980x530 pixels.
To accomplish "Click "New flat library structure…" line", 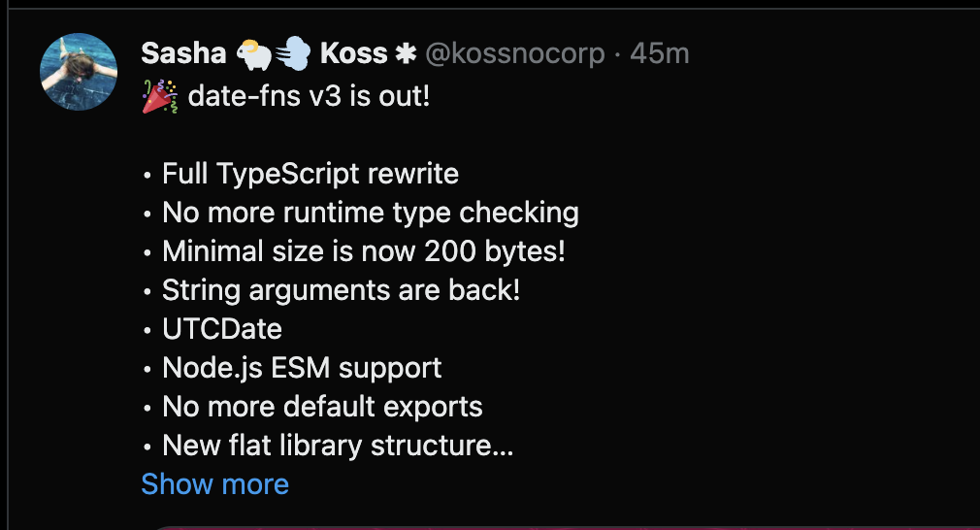I will point(337,446).
